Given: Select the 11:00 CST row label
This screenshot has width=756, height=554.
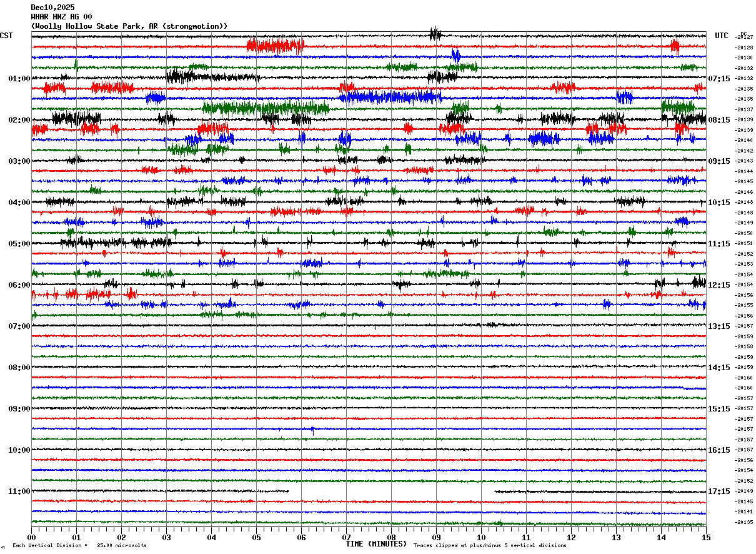Looking at the screenshot, I should pos(19,491).
